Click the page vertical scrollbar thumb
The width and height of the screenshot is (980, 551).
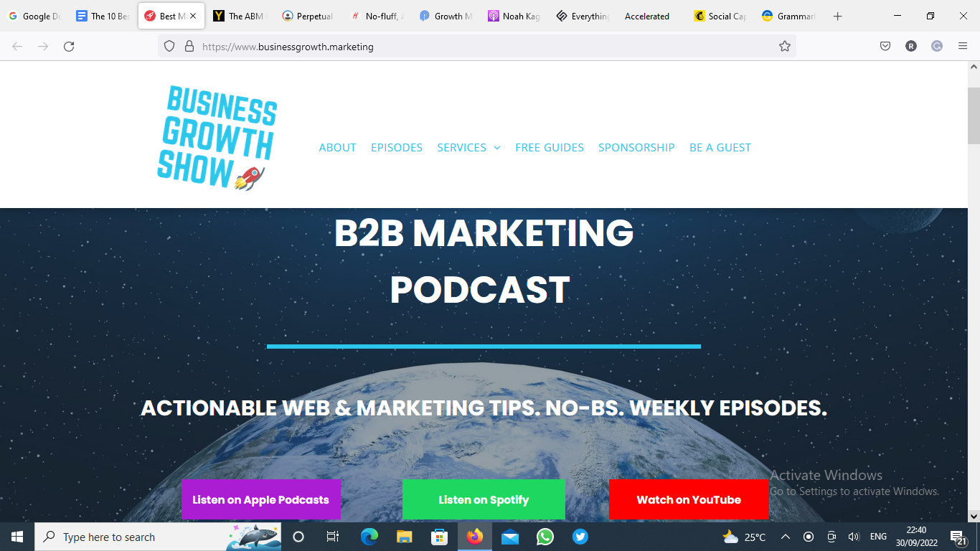pyautogui.click(x=974, y=116)
